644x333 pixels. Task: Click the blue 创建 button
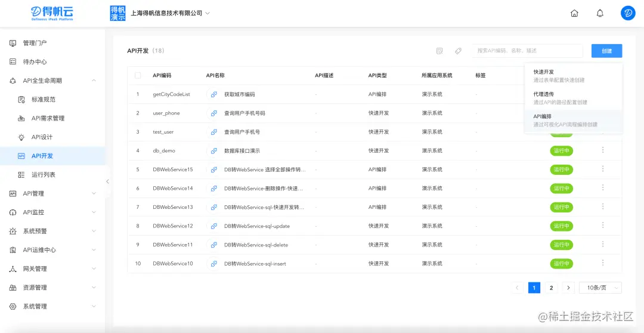tap(606, 51)
